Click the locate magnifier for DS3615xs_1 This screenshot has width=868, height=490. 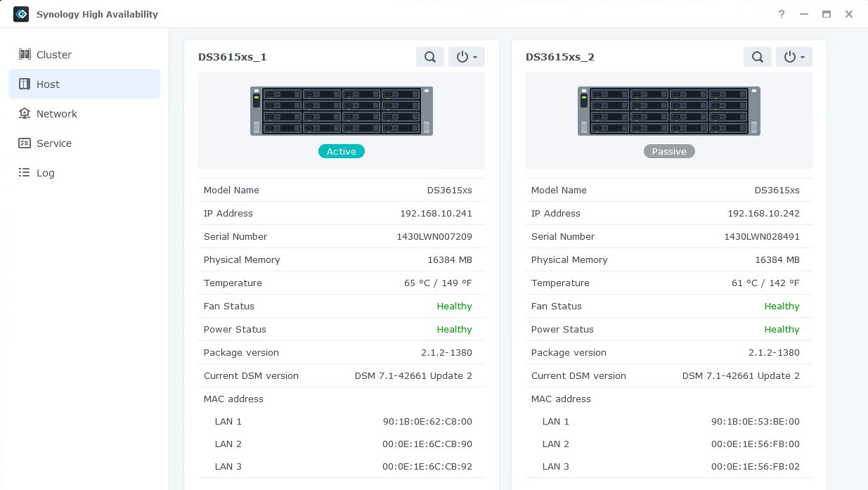430,57
